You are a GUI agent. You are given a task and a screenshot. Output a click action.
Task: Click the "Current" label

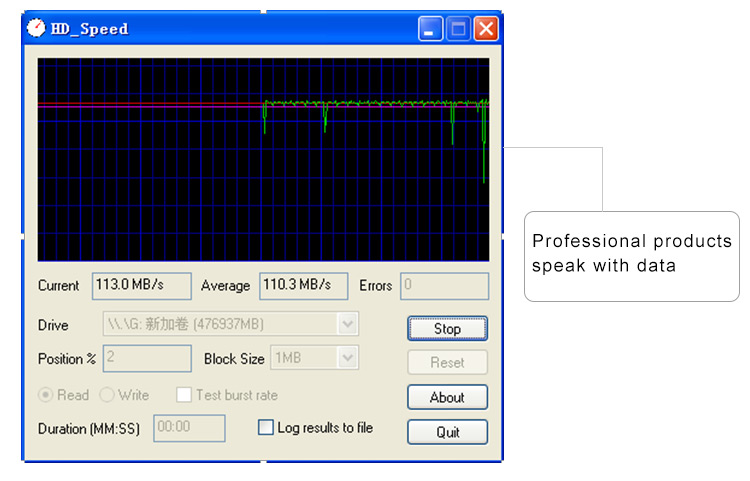58,285
